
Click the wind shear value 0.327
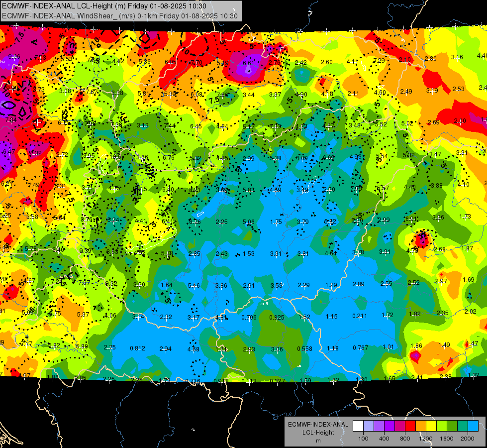(278, 381)
